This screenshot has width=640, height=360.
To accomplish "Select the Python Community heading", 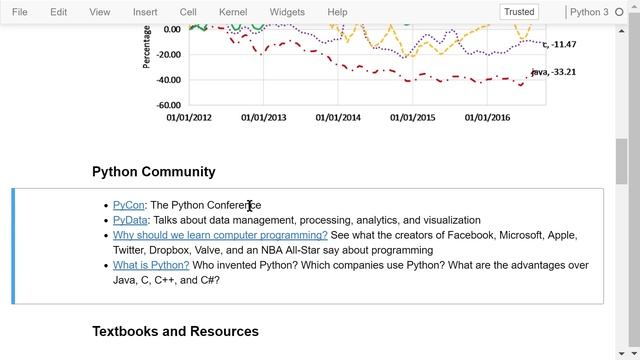I will coord(153,171).
